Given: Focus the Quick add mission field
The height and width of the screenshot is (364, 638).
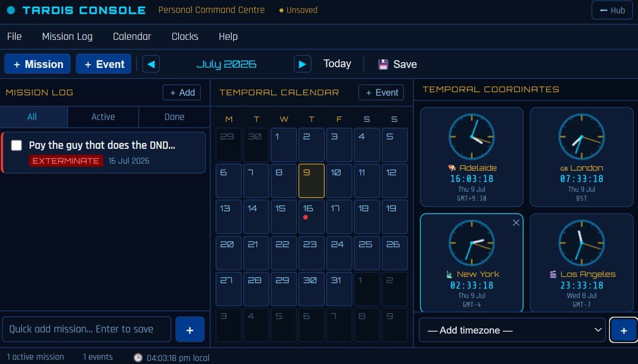Looking at the screenshot, I should point(87,329).
